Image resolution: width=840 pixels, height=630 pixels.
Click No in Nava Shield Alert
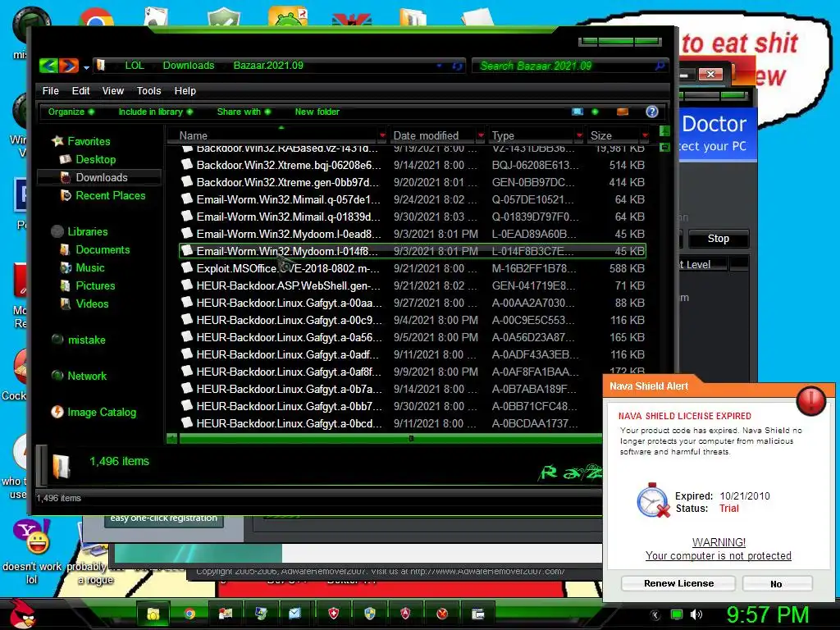pos(777,584)
